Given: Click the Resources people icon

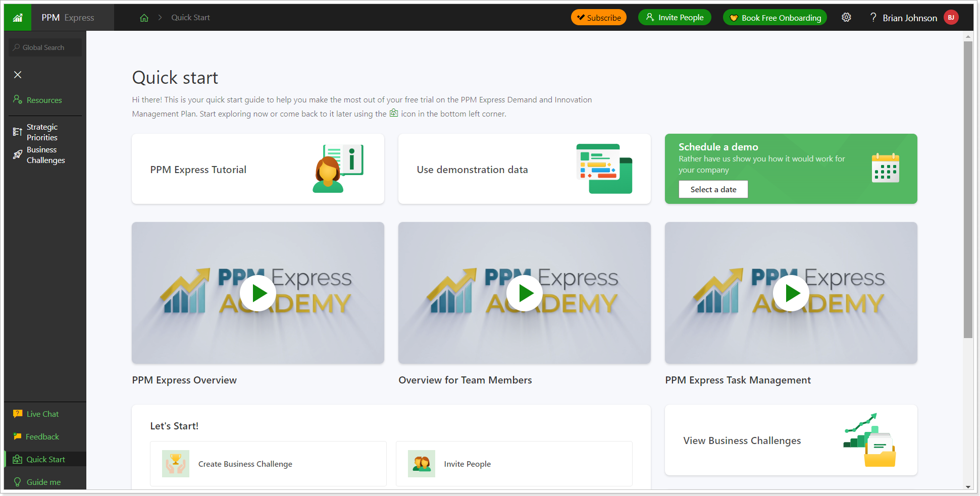Looking at the screenshot, I should coord(18,99).
